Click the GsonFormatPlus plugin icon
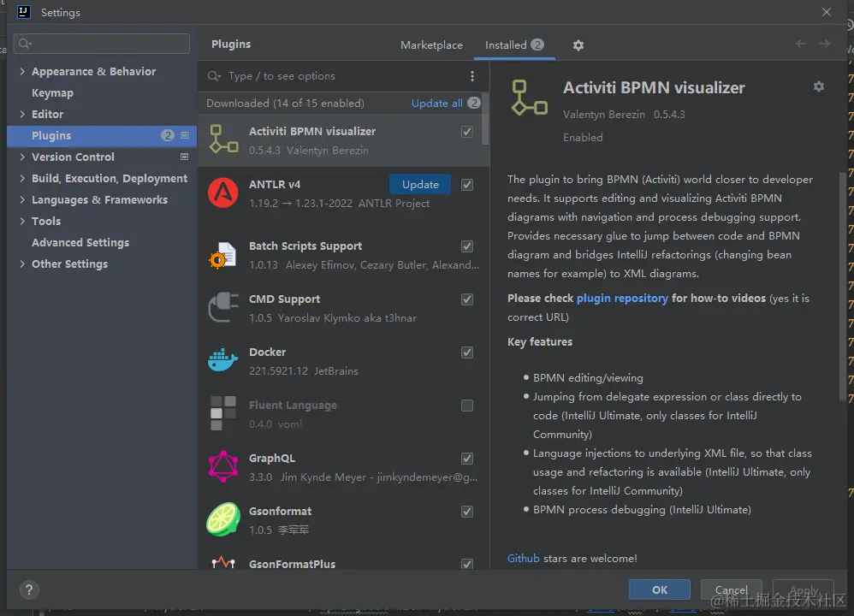The width and height of the screenshot is (854, 616). tap(222, 563)
